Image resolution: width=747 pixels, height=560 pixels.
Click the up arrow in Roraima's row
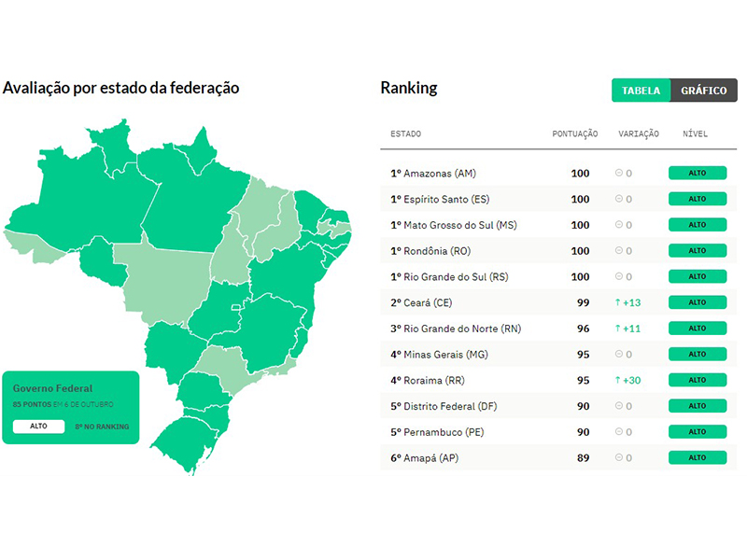618,381
